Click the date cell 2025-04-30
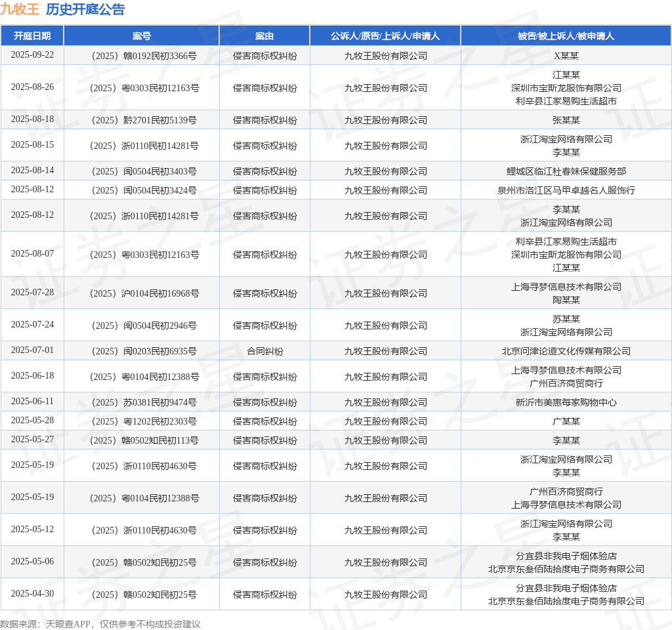The width and height of the screenshot is (672, 630). (32, 593)
